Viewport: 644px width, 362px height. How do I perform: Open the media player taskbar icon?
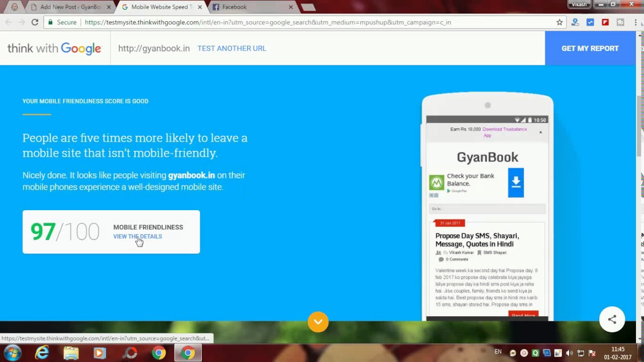pyautogui.click(x=100, y=353)
